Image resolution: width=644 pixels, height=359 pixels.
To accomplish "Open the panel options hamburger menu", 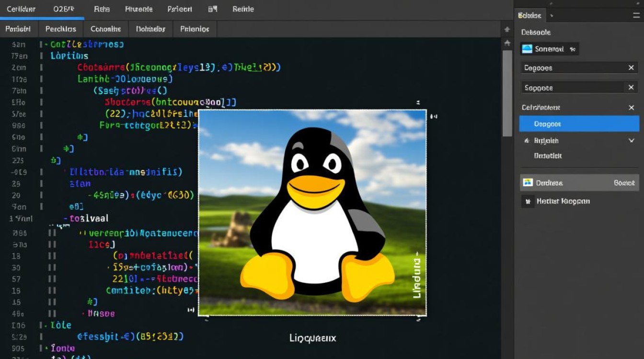I will (637, 15).
